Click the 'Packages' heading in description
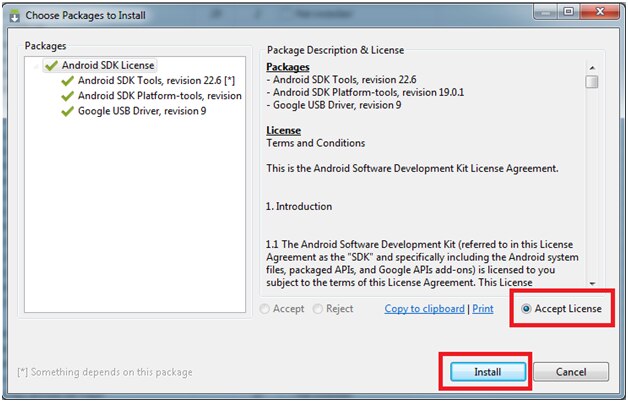The height and width of the screenshot is (402, 628). [288, 67]
